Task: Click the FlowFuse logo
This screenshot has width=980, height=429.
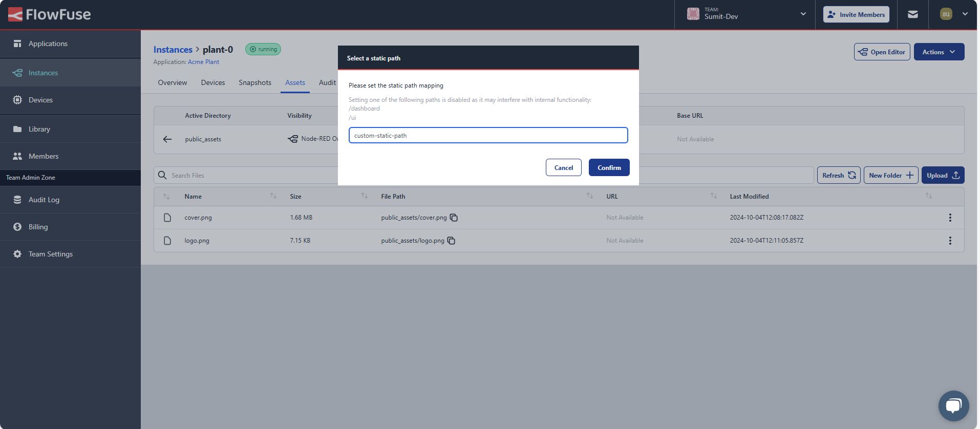Action: pos(49,14)
